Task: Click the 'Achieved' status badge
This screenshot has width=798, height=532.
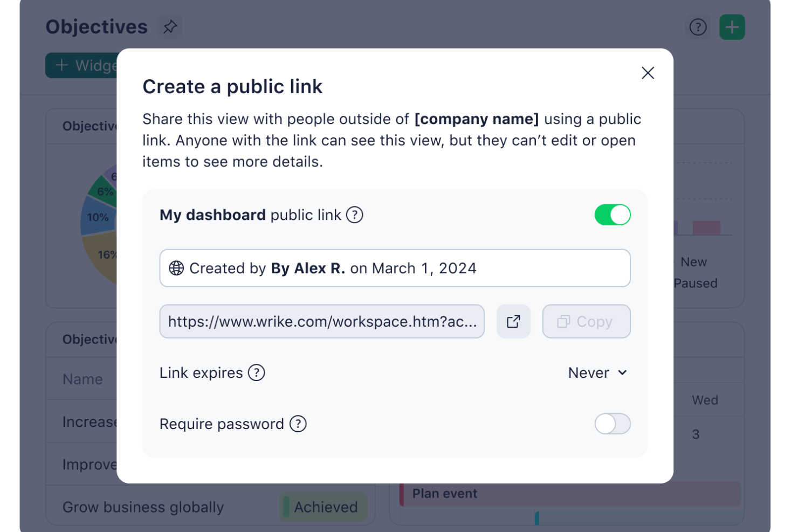Action: (324, 507)
